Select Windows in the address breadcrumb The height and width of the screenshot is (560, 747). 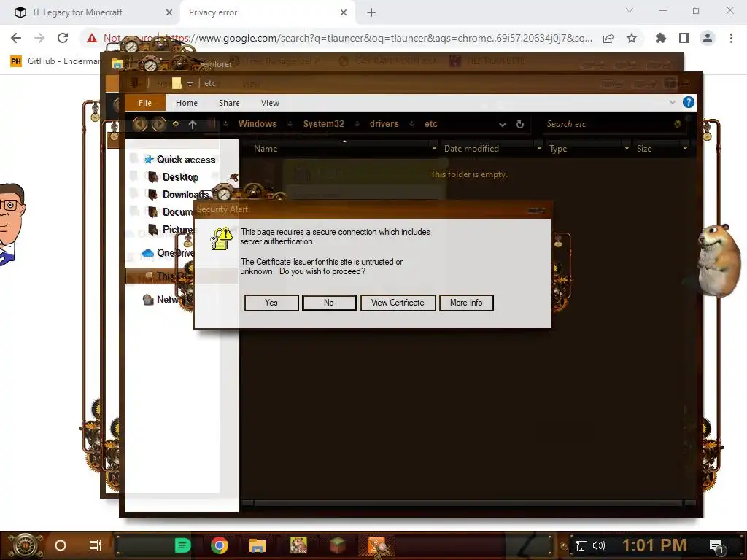pos(258,124)
